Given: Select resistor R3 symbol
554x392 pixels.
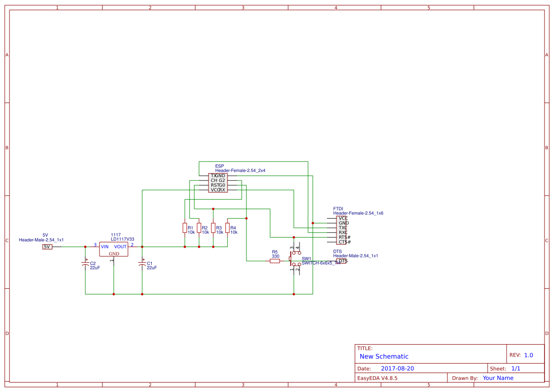Looking at the screenshot, I should [214, 229].
